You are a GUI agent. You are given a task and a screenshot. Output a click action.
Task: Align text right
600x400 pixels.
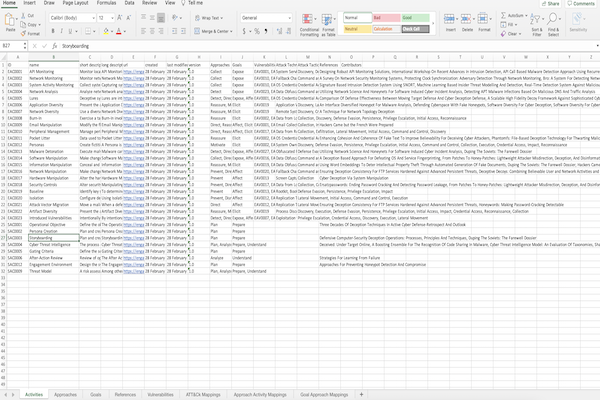coord(161,31)
